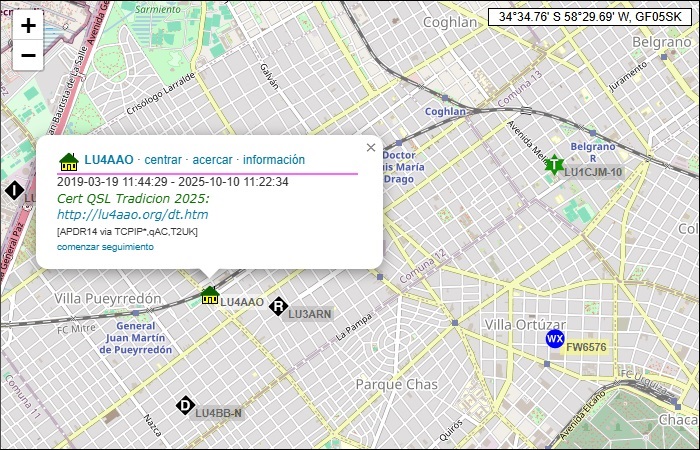700x450 pixels.
Task: Select the LU4BB-N D diamond icon
Action: [x=185, y=405]
